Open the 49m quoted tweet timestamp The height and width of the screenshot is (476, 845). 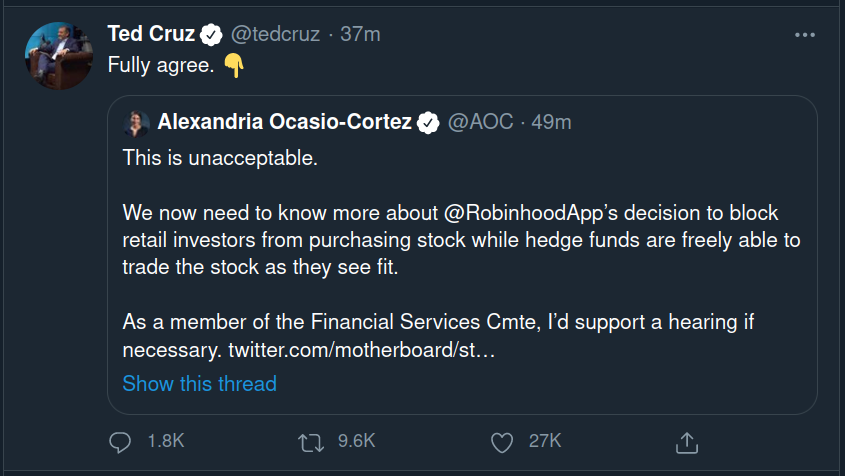pos(551,123)
